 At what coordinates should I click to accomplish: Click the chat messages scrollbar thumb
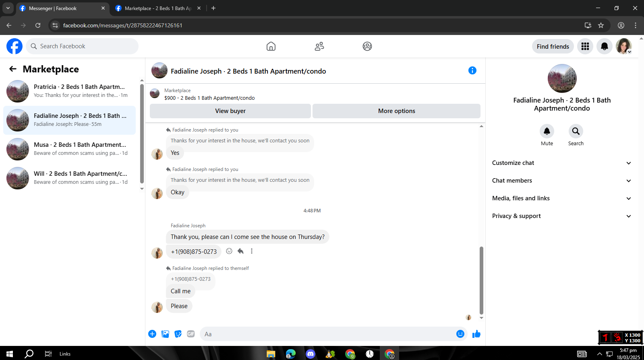[481, 280]
